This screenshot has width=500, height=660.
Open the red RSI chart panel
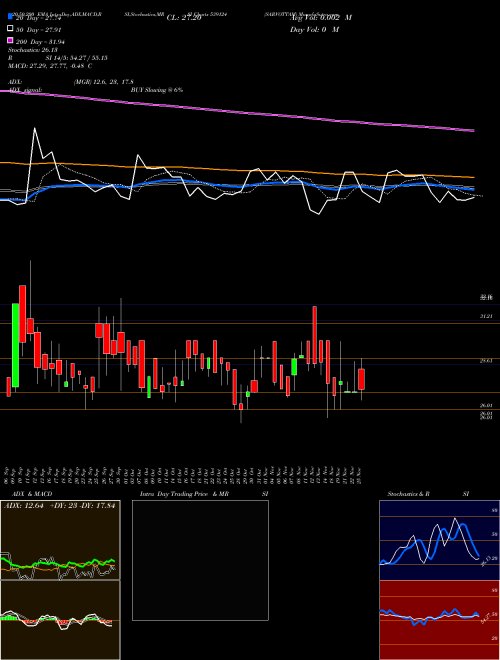pos(439,620)
